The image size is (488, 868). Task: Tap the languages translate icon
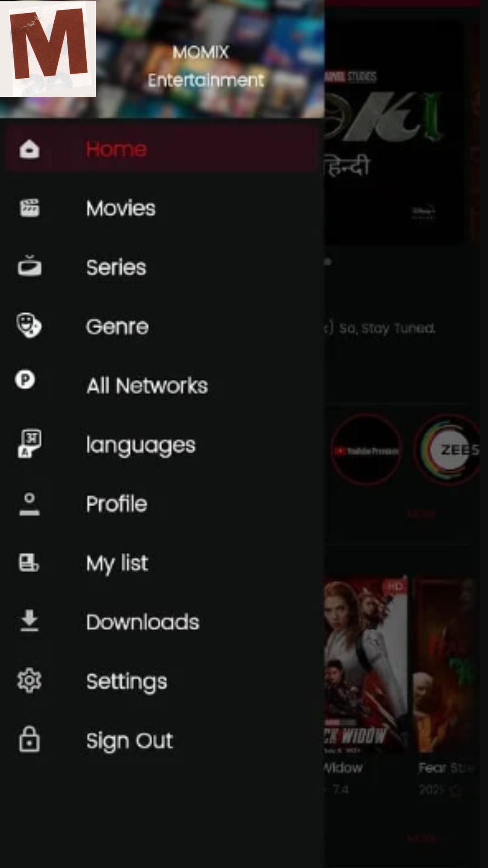point(29,443)
